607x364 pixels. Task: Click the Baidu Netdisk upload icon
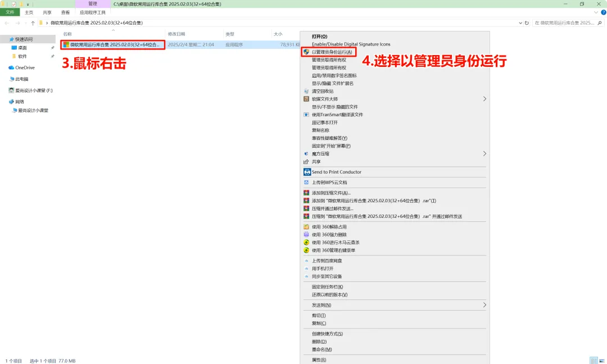pyautogui.click(x=307, y=261)
